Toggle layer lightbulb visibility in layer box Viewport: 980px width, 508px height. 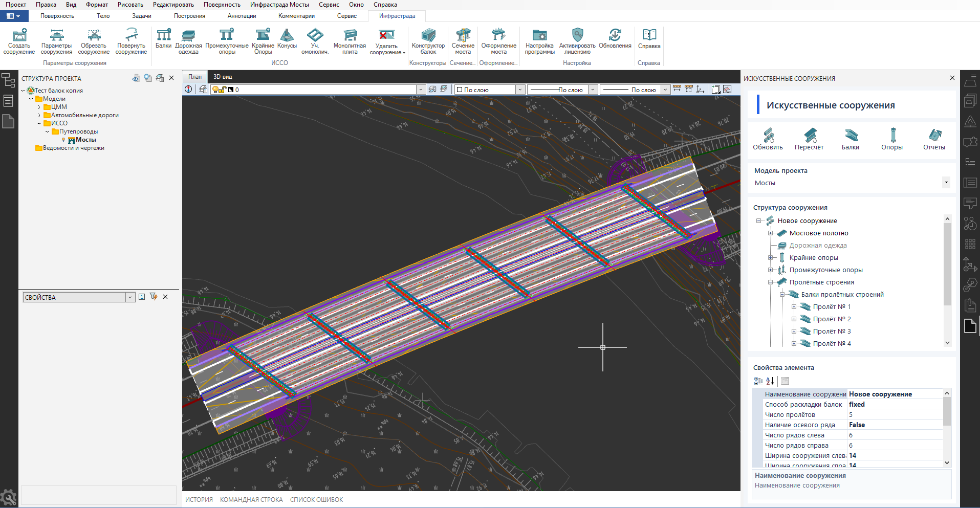click(215, 90)
